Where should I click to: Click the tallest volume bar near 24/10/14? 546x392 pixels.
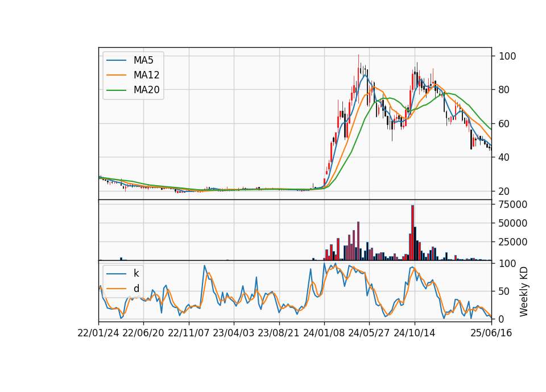pos(413,233)
